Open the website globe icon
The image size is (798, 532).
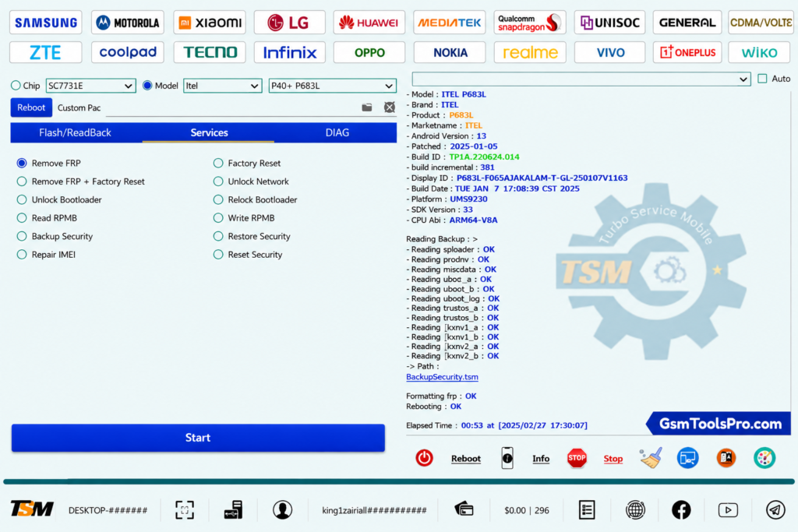coord(635,509)
